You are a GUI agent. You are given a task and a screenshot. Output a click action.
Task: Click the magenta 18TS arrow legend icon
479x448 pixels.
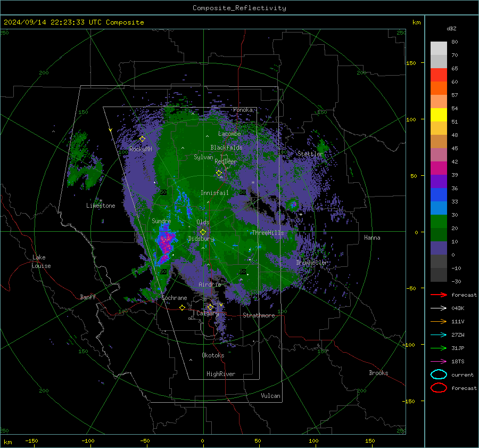click(439, 362)
